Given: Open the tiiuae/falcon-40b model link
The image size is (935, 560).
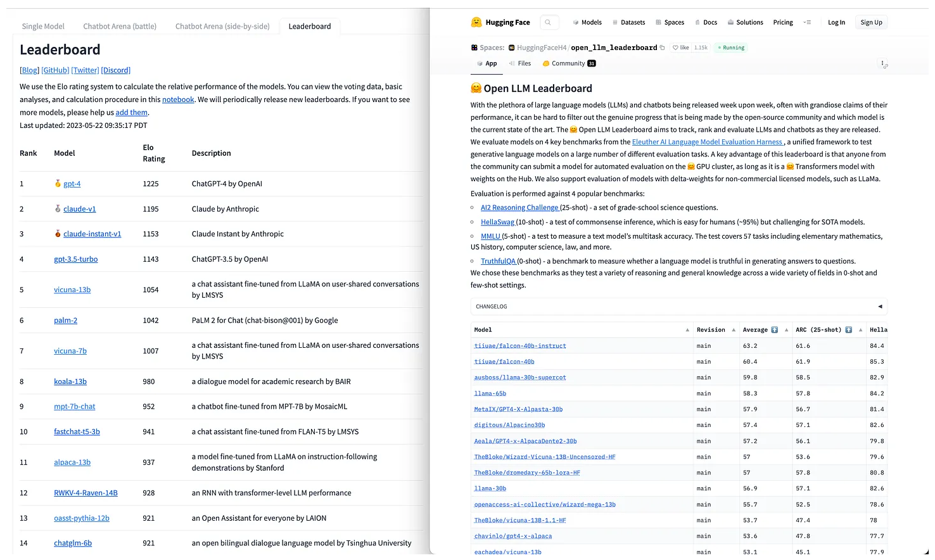Looking at the screenshot, I should point(504,362).
